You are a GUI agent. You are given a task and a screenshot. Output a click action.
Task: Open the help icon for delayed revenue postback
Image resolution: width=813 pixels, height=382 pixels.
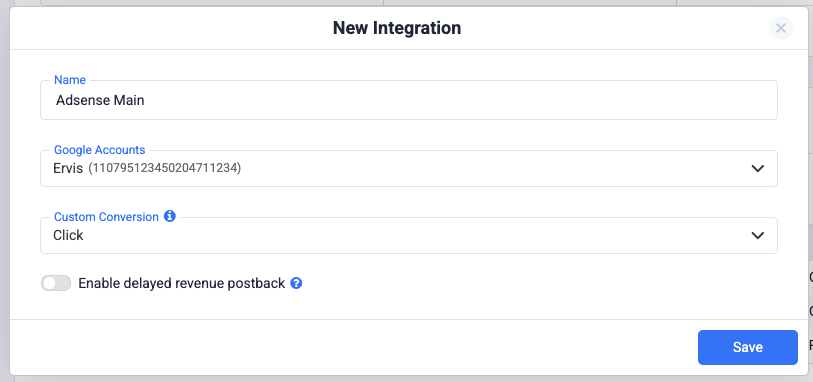[296, 284]
